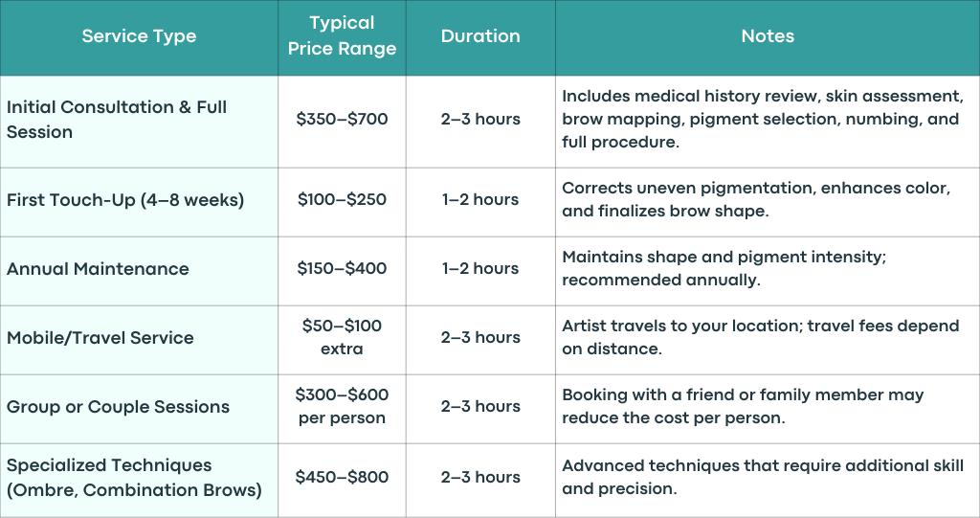Click the $100–$250 price cell
Viewport: 980px width, 518px height.
[342, 199]
